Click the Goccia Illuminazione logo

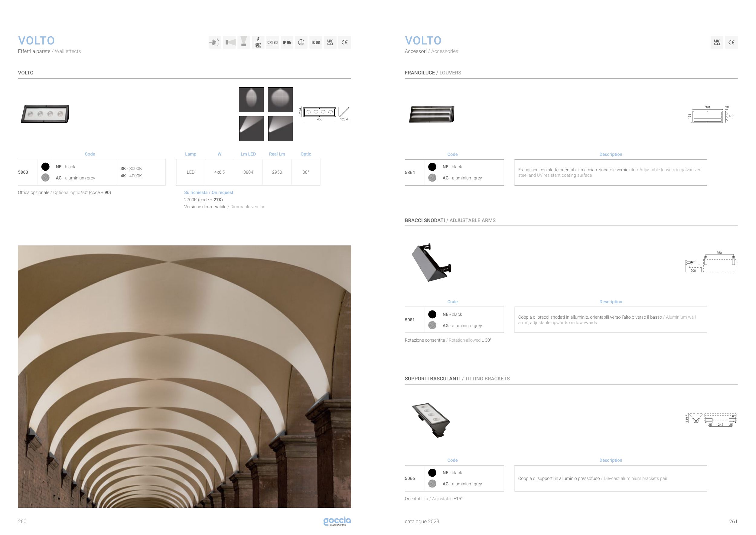337,521
